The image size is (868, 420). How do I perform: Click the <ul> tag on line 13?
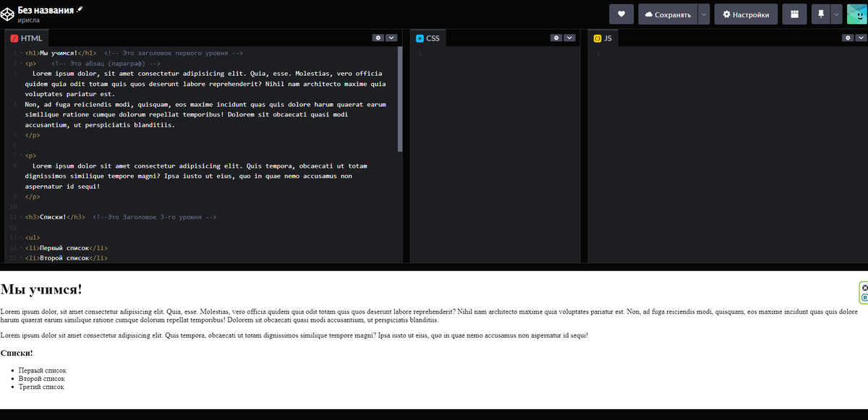(33, 237)
